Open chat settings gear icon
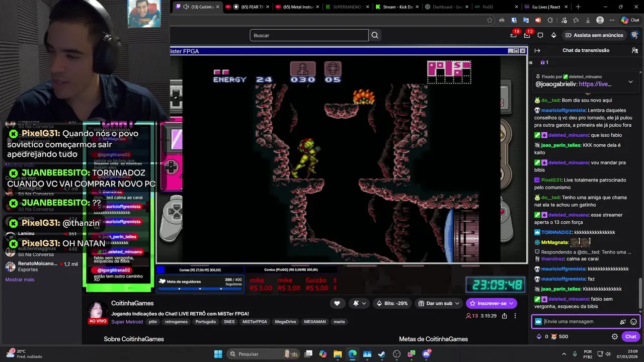The width and height of the screenshot is (644, 362). pos(614,337)
